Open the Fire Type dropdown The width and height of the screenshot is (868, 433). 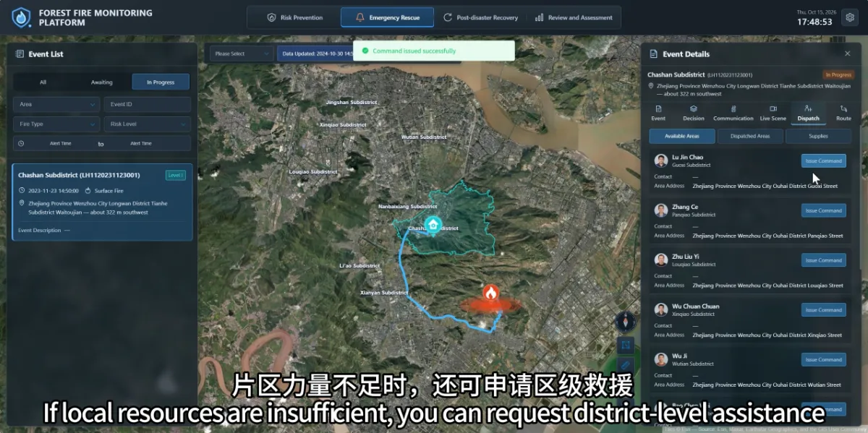56,124
